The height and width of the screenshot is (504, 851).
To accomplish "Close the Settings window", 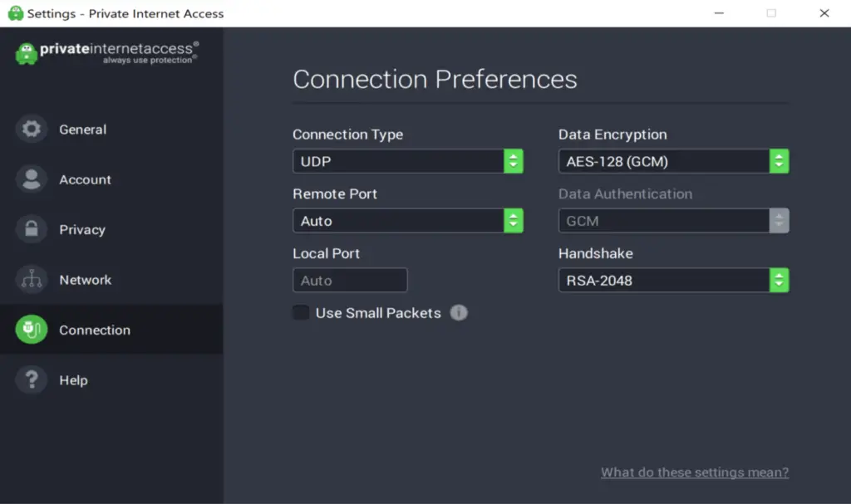I will pos(824,13).
